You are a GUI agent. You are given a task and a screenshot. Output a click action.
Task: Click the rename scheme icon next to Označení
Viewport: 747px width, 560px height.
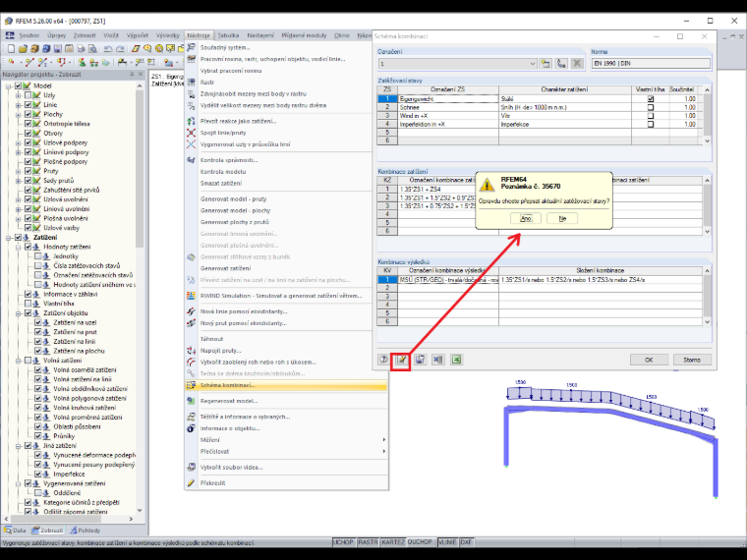pyautogui.click(x=561, y=63)
